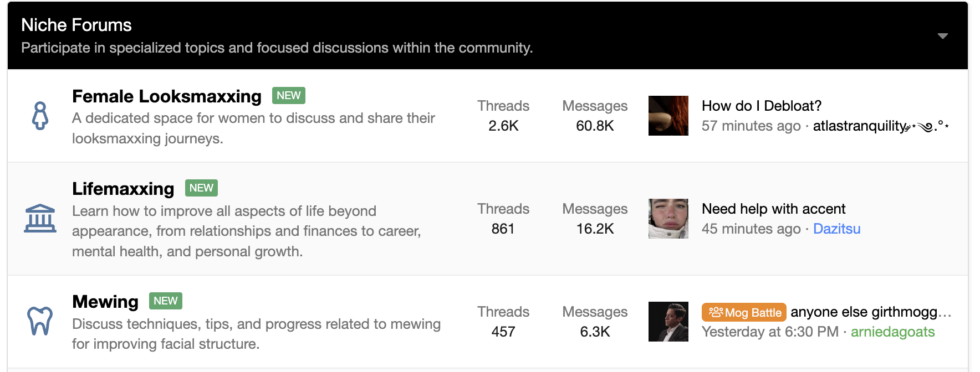
Task: Click the Lifemaxxing bank building icon
Action: 40,218
